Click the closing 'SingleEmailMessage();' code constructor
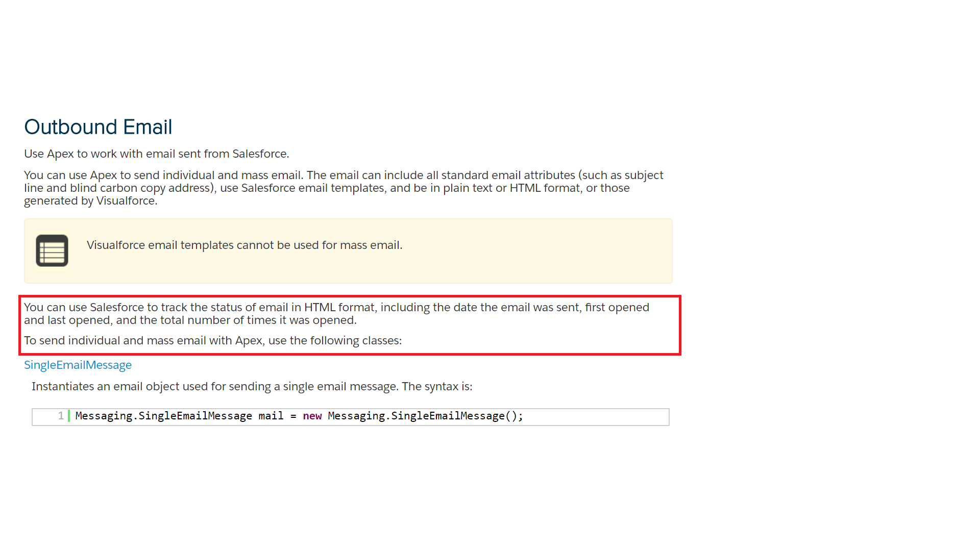The height and width of the screenshot is (551, 980). [457, 416]
